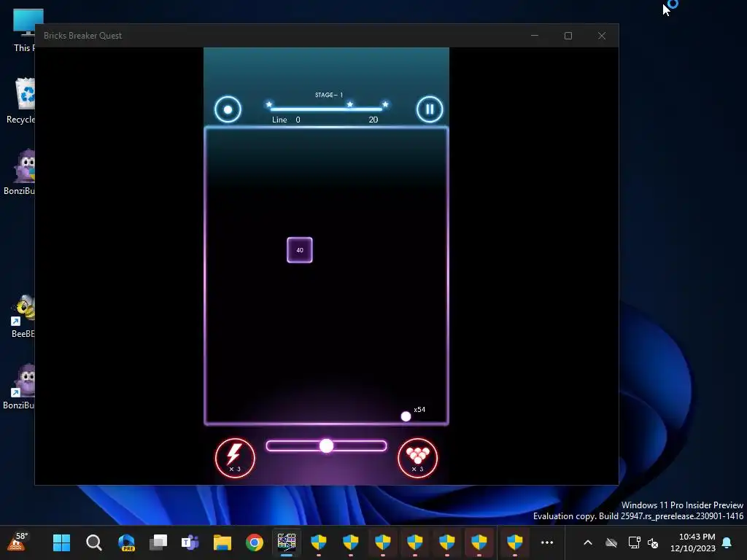
Task: Click the muted volume tray icon
Action: click(653, 542)
